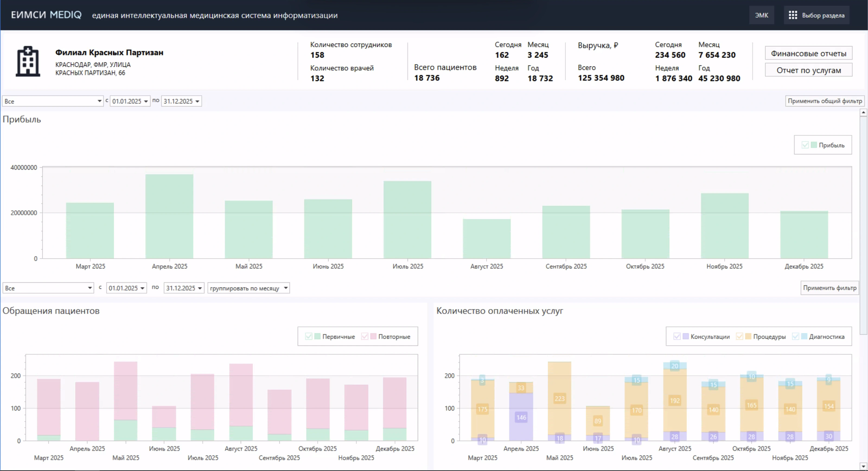This screenshot has height=471, width=868.
Task: Click the ЕИМСИ MEDIQ logo text
Action: point(46,15)
